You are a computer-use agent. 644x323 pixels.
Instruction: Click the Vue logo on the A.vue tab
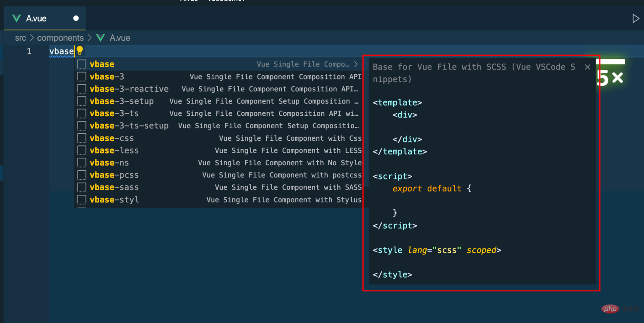16,18
